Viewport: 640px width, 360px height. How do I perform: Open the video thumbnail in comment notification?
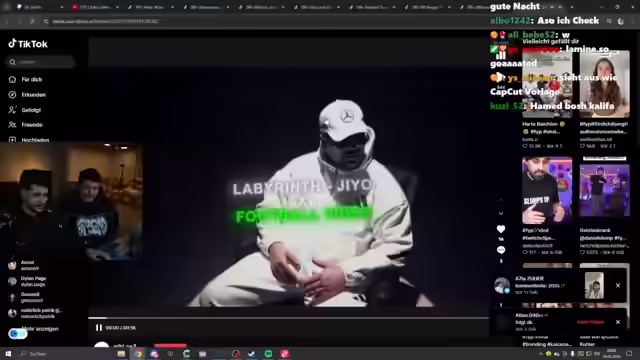click(594, 285)
